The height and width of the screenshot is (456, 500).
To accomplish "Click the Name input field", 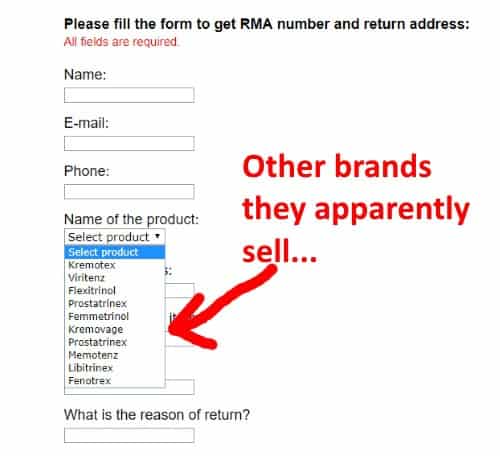I will pyautogui.click(x=129, y=95).
